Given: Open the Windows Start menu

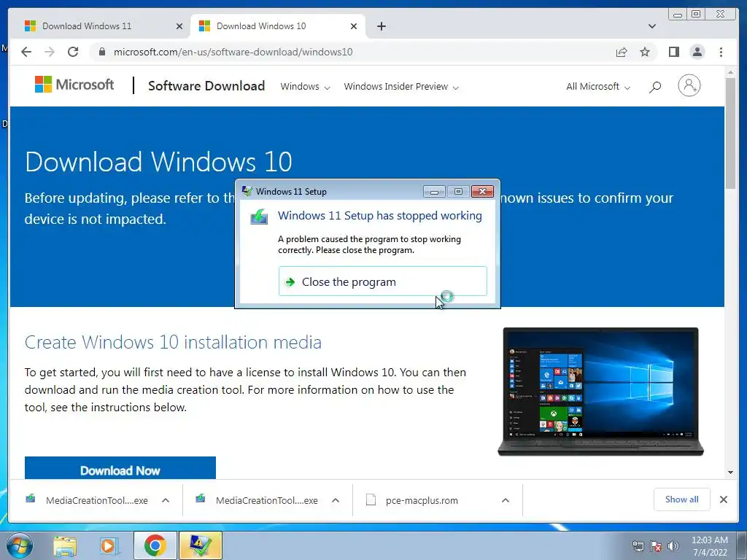Looking at the screenshot, I should (19, 545).
